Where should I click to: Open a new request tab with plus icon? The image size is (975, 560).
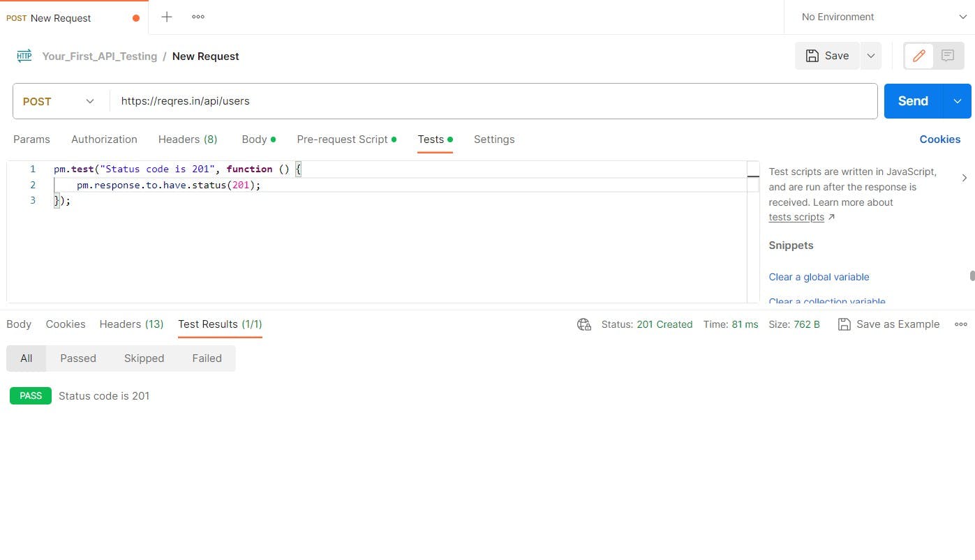tap(167, 17)
